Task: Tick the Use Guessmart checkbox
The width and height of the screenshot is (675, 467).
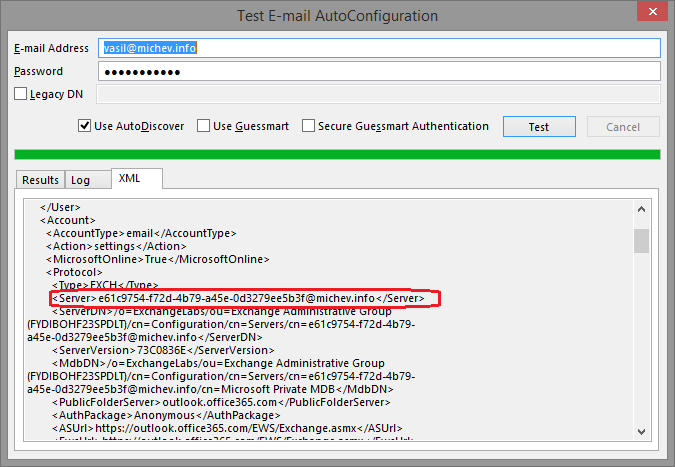Action: [204, 127]
